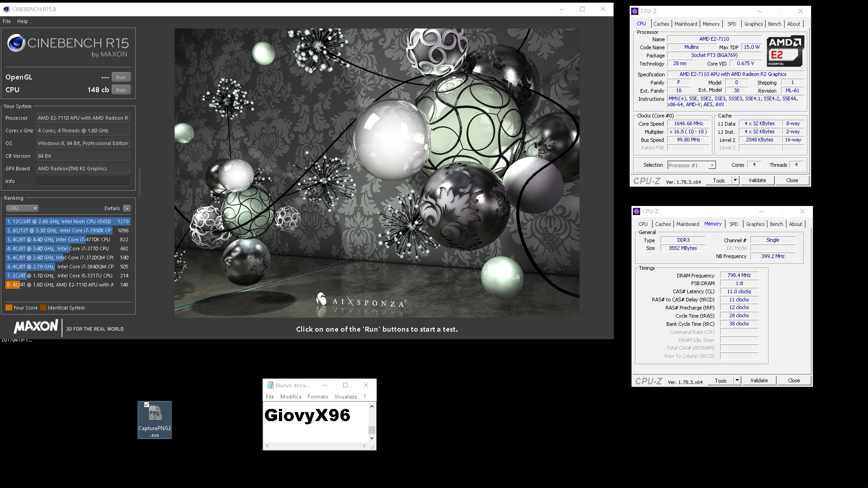Switch to Mainboard tab in top CPU-Z window
The width and height of the screenshot is (868, 488).
[686, 24]
